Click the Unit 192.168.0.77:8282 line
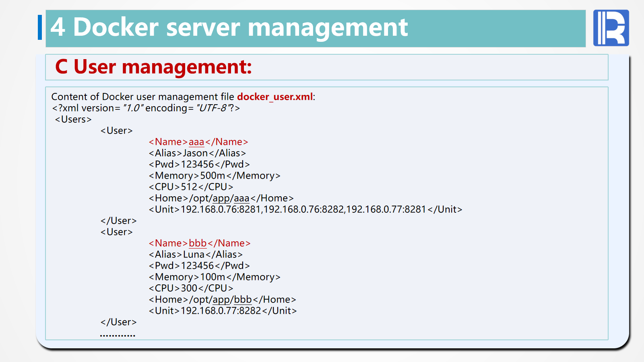This screenshot has height=362, width=644. point(223,311)
